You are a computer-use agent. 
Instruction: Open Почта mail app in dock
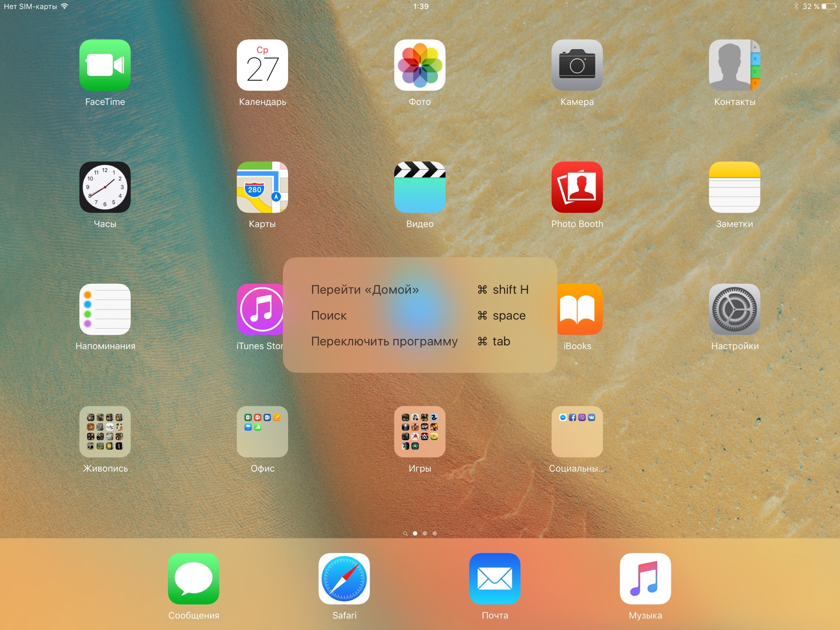coord(494,578)
